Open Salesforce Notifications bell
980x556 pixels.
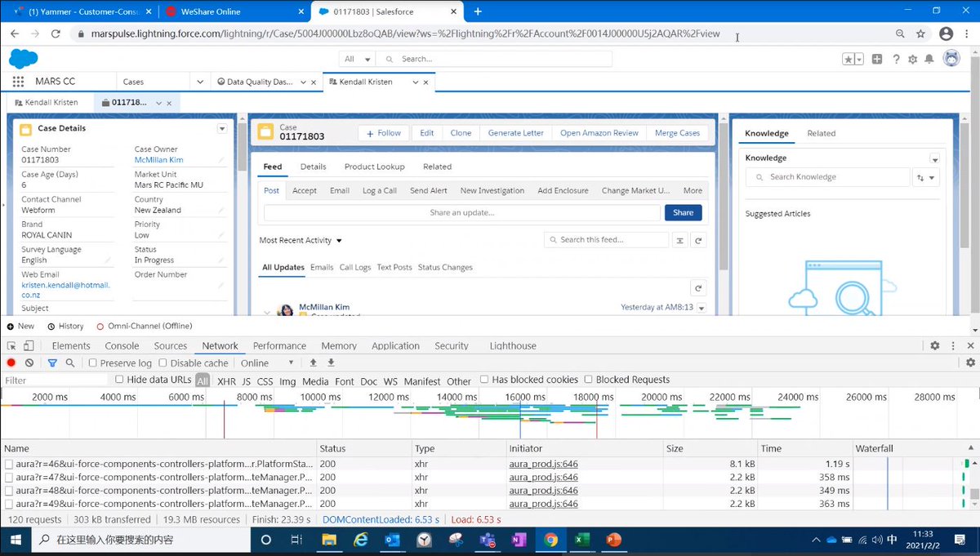(x=929, y=59)
